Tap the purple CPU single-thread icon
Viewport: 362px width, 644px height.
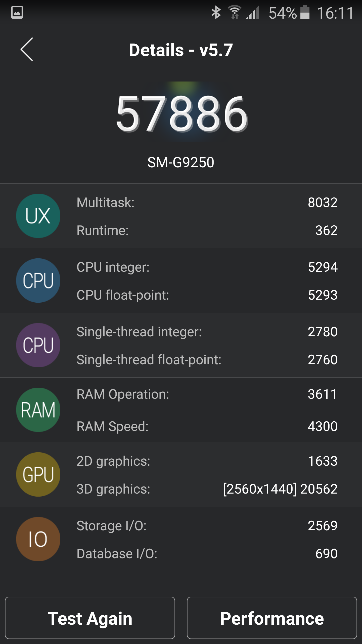[38, 345]
